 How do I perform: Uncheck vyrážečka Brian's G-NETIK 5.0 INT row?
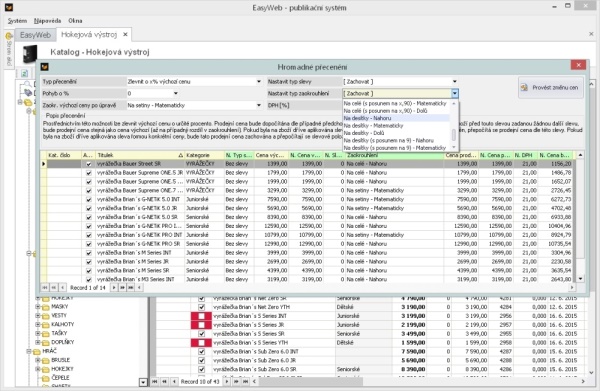tap(89, 199)
